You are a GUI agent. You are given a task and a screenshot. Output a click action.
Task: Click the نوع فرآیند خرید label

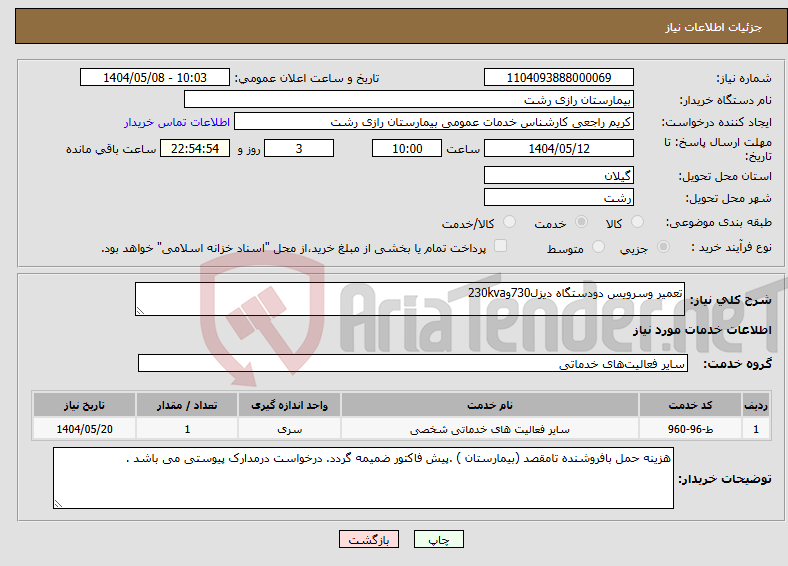coord(731,247)
